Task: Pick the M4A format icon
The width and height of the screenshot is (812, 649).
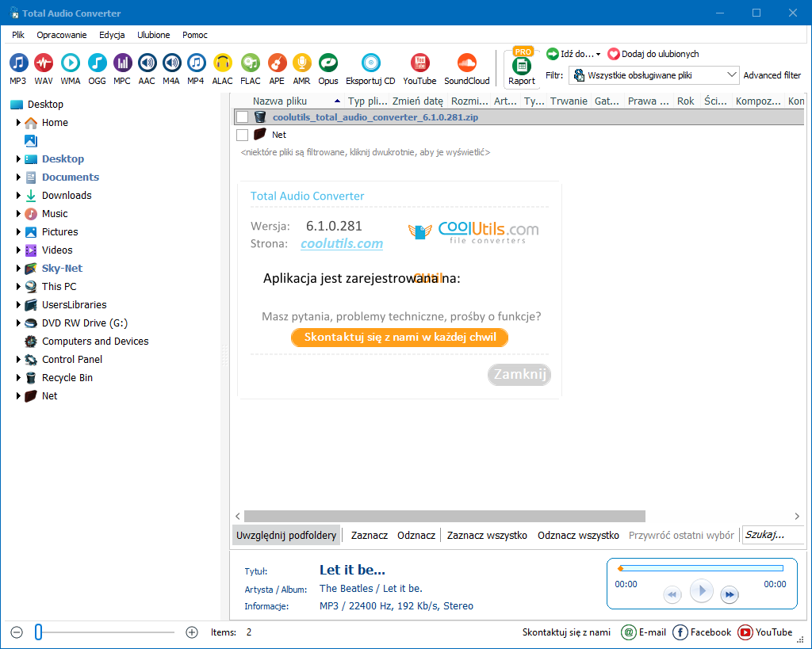Action: [x=171, y=63]
